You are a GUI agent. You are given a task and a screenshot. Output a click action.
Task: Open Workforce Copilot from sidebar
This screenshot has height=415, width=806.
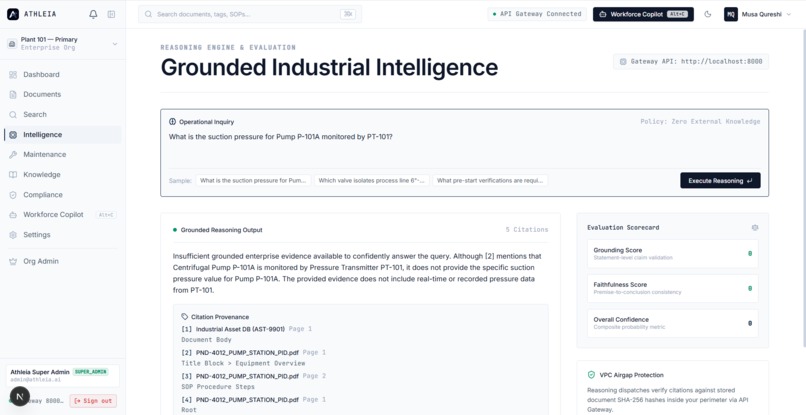tap(63, 215)
